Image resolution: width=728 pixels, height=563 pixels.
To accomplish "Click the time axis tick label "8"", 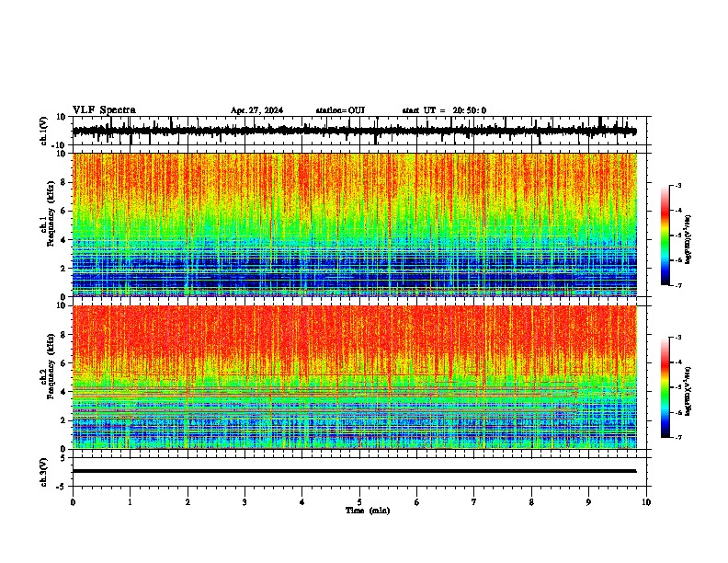I will point(531,502).
